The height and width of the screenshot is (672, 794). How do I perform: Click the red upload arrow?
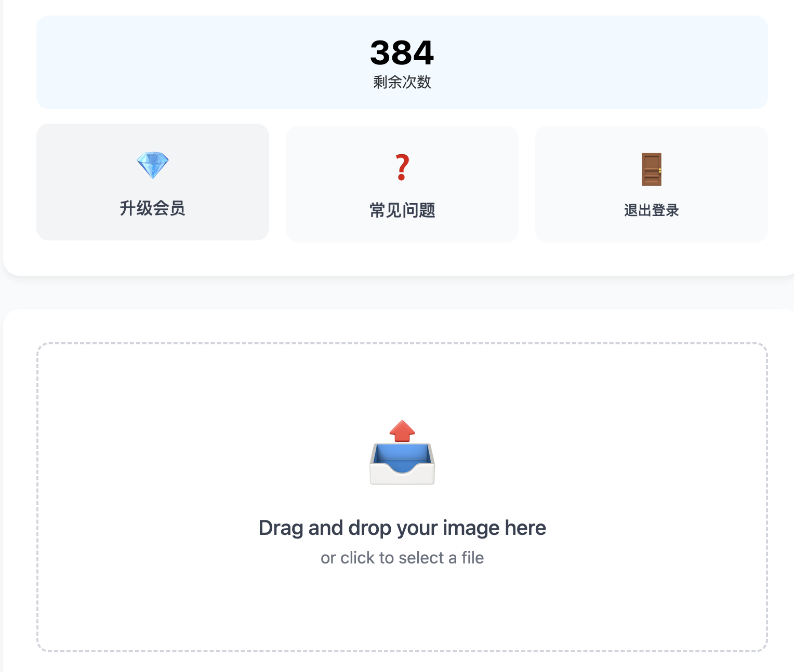[x=402, y=431]
